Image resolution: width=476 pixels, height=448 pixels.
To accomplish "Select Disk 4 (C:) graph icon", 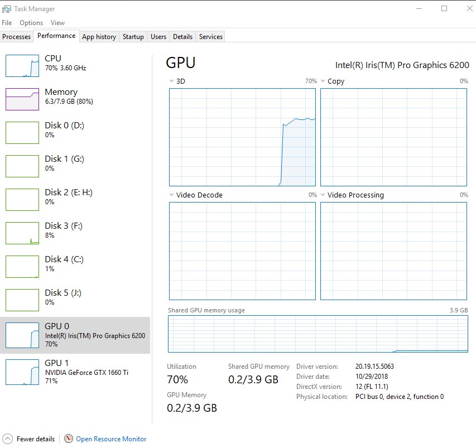I will [22, 267].
